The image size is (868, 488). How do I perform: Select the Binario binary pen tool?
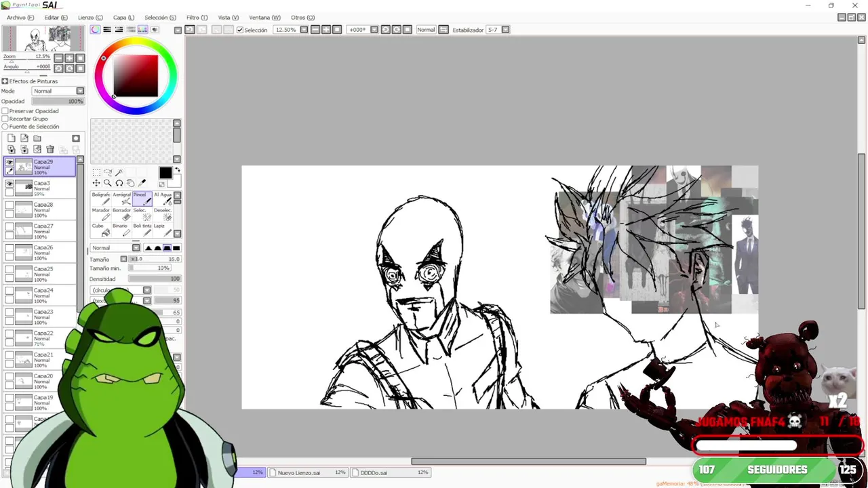pos(121,230)
